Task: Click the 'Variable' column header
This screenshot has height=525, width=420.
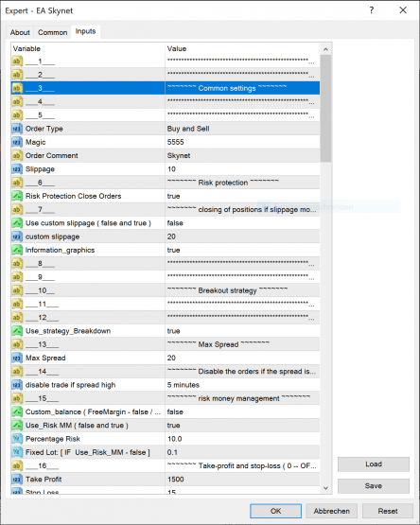Action: pyautogui.click(x=88, y=48)
